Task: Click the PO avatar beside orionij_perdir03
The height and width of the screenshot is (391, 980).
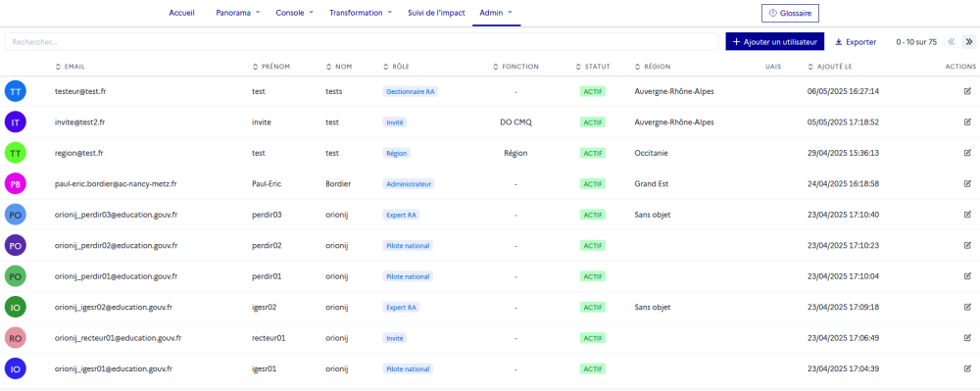Action: point(15,215)
